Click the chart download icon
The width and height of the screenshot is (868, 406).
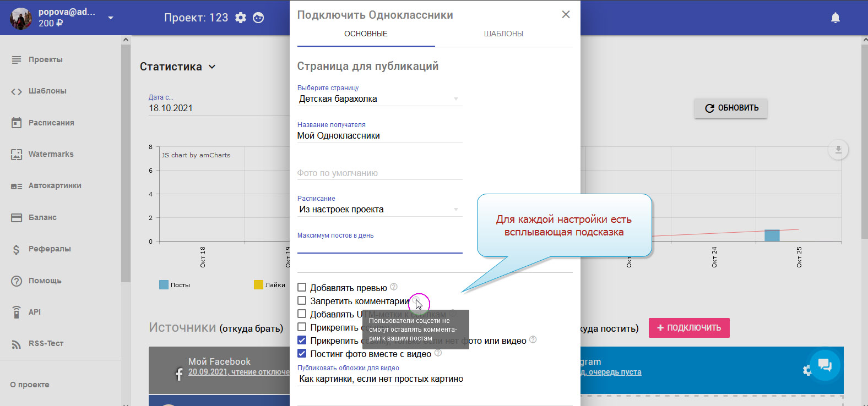click(x=838, y=150)
